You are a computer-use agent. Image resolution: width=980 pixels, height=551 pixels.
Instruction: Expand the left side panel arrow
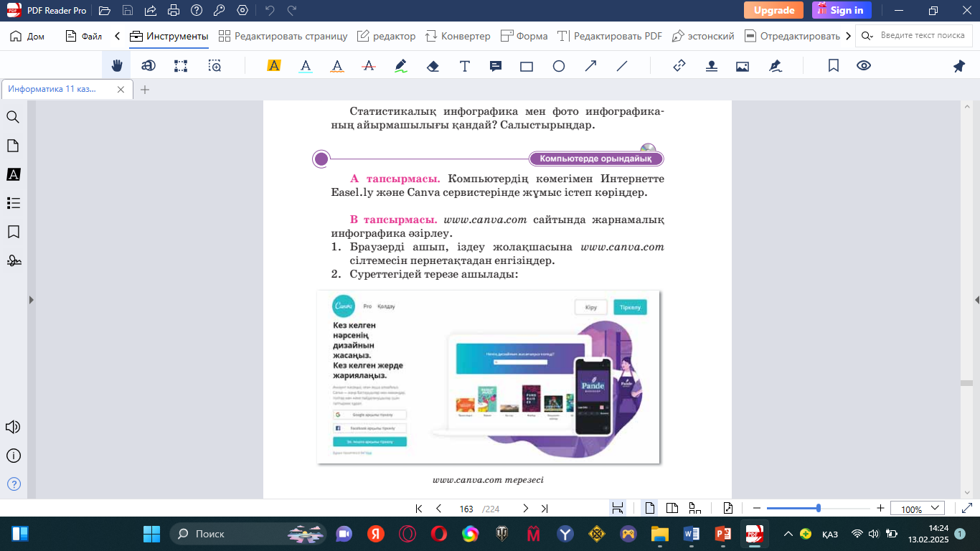coord(31,300)
